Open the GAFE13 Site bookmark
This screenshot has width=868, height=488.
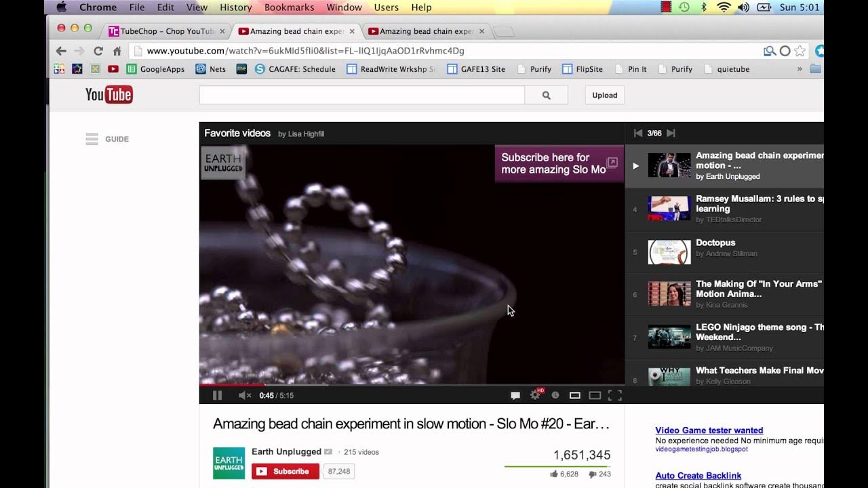point(476,69)
